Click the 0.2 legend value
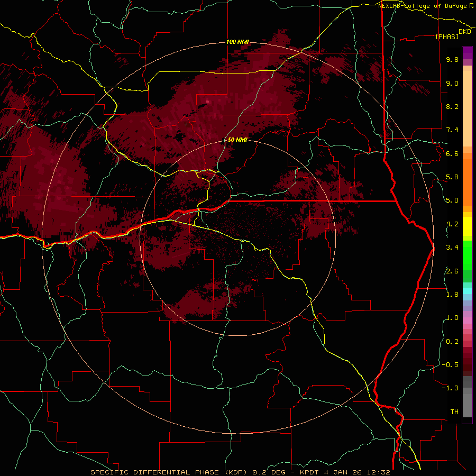Screen dimensions: 476x476 (x=452, y=342)
